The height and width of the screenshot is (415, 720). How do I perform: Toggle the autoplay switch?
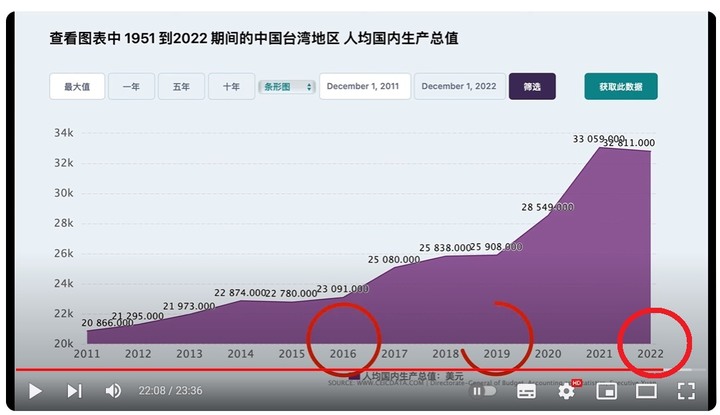[484, 391]
